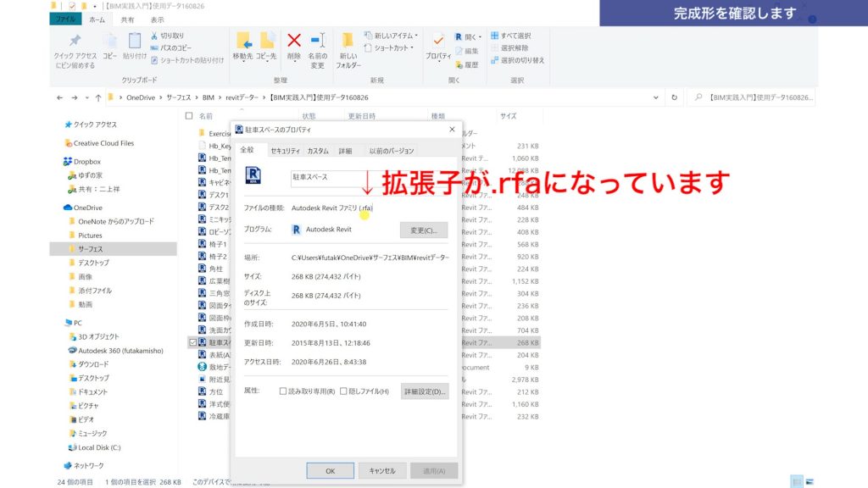
Task: Select the コピー先 (Copy to) icon
Action: pyautogui.click(x=268, y=41)
